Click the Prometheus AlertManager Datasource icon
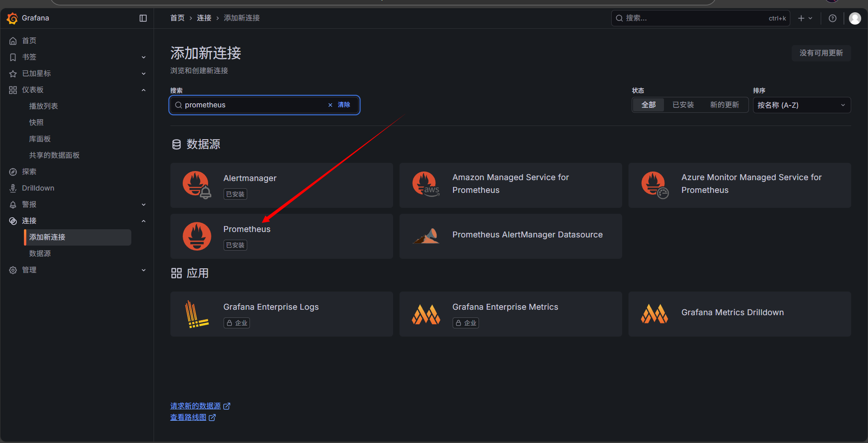The height and width of the screenshot is (443, 868). click(x=426, y=236)
